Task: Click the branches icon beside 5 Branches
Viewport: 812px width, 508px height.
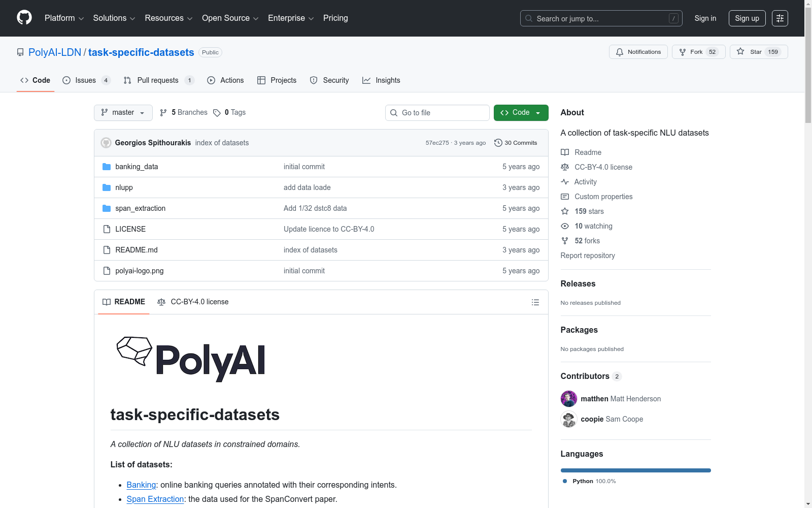Action: tap(163, 113)
